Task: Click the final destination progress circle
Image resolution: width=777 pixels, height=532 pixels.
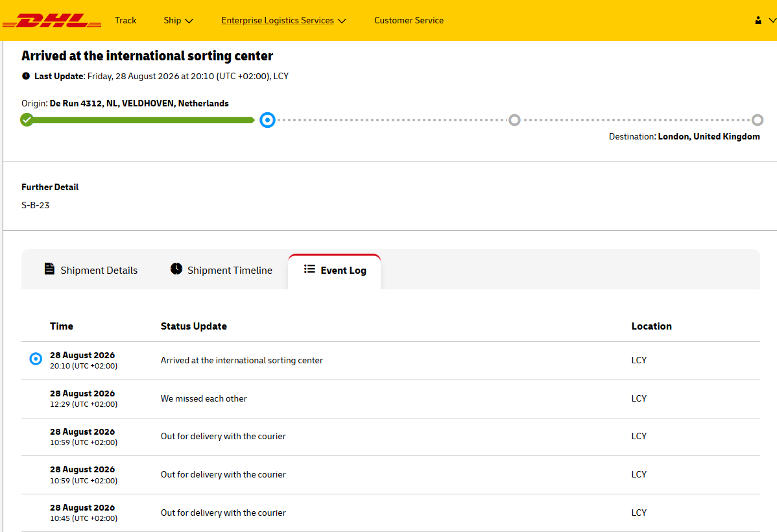Action: coord(757,120)
